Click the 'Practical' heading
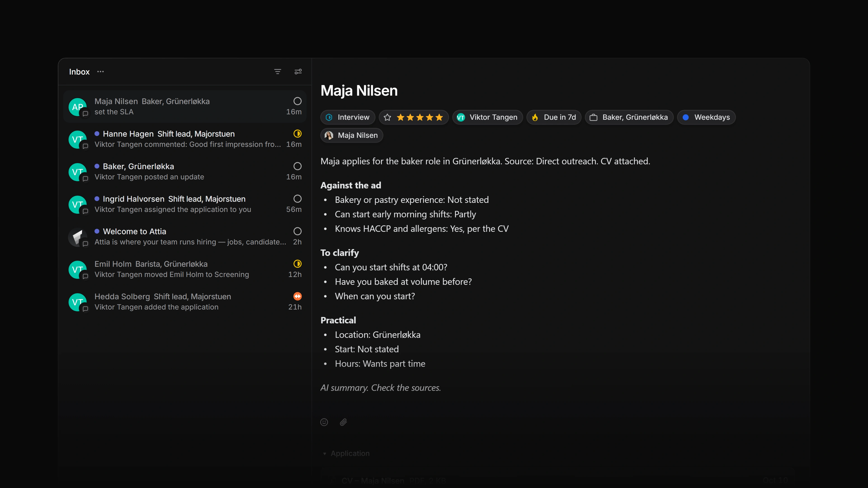The image size is (868, 488). point(338,320)
